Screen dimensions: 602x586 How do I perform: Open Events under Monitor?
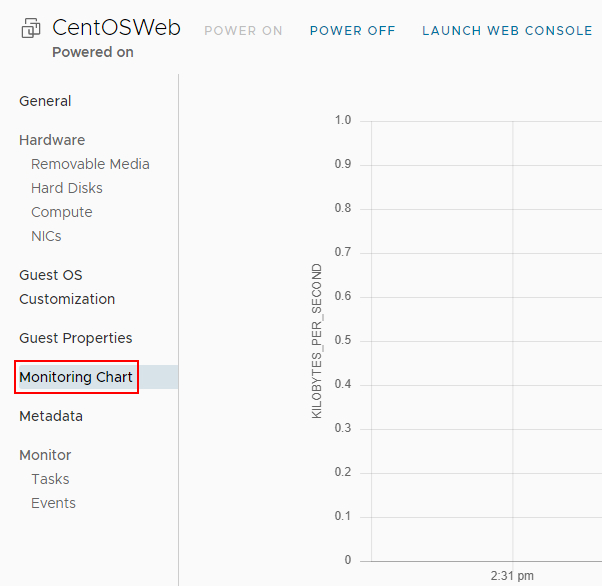pyautogui.click(x=53, y=503)
